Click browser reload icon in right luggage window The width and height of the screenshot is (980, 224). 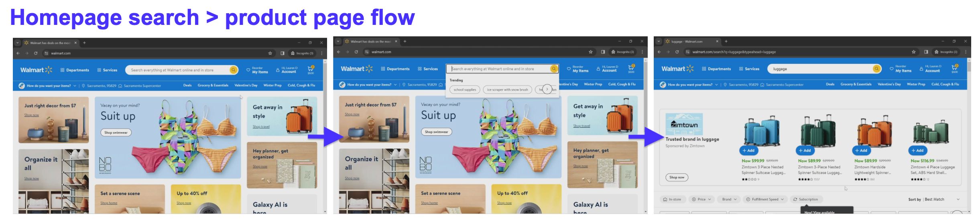(x=677, y=52)
